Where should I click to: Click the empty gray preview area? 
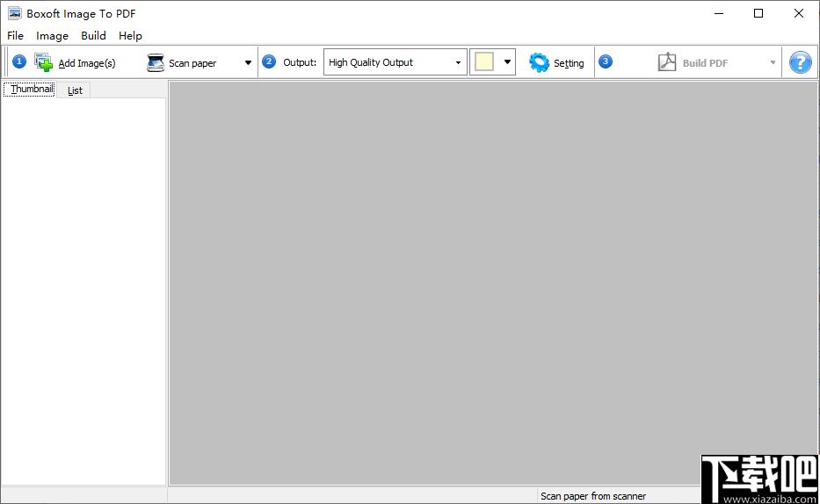click(492, 281)
